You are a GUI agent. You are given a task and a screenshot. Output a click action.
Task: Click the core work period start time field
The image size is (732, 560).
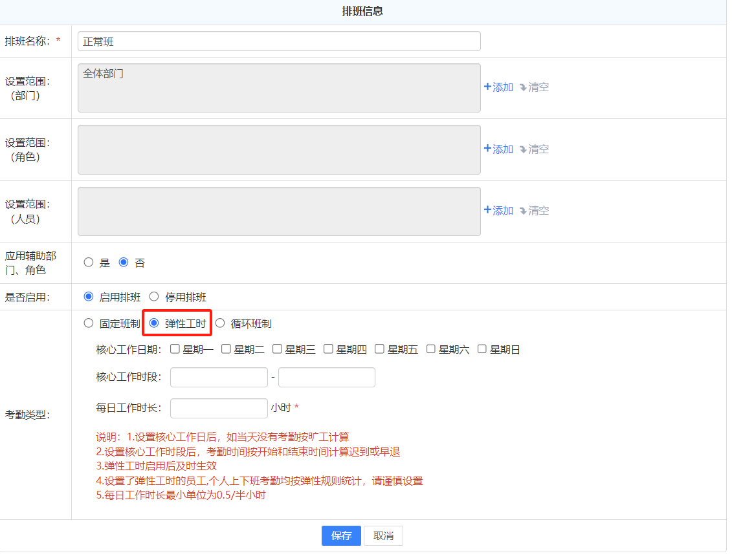pos(219,377)
